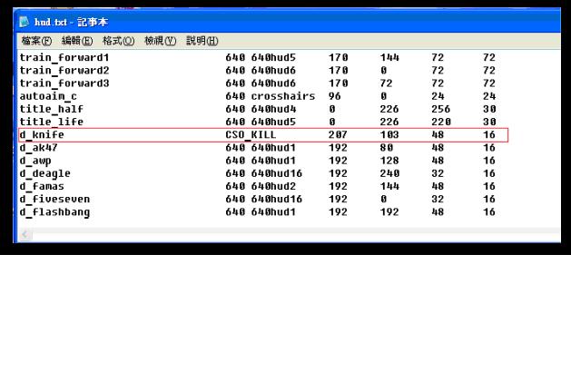Click the train_forward1 entry name

coord(64,57)
